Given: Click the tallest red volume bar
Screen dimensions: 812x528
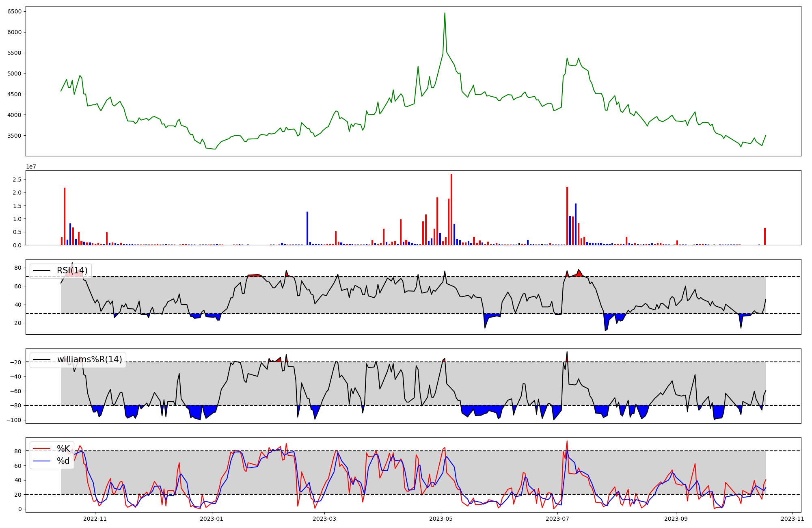Looking at the screenshot, I should tap(451, 209).
